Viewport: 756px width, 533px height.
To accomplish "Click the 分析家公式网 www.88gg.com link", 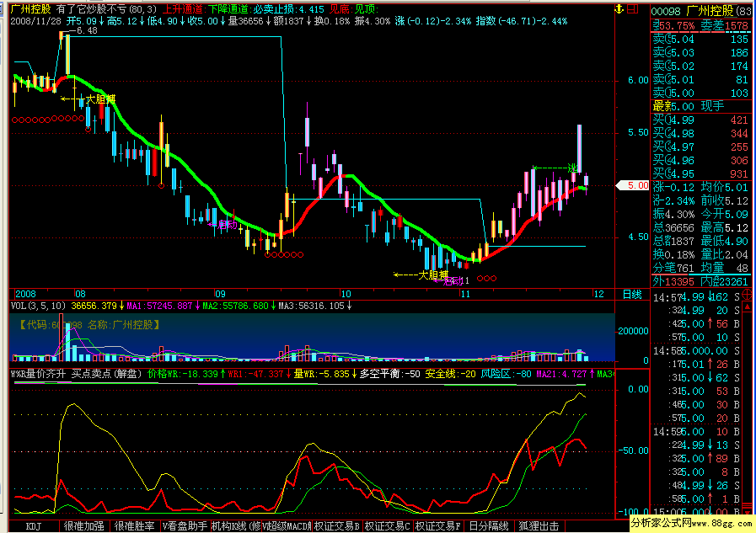I will click(692, 522).
